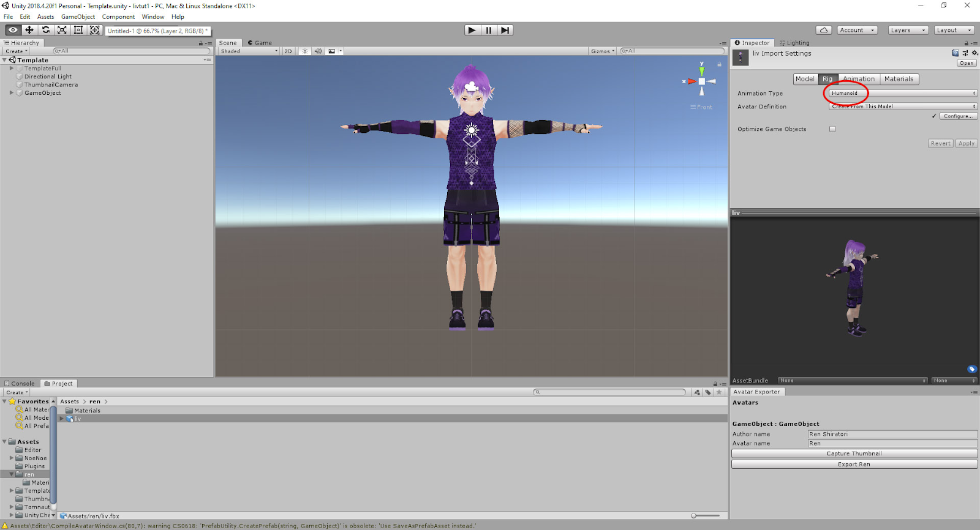Image resolution: width=980 pixels, height=530 pixels.
Task: Expand GameObject in Hierarchy
Action: pos(12,93)
